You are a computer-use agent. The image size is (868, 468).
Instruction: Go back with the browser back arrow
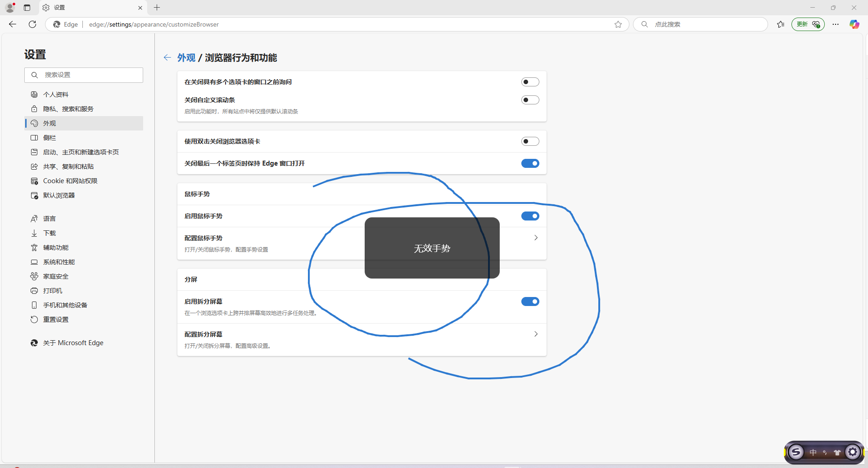[x=13, y=24]
